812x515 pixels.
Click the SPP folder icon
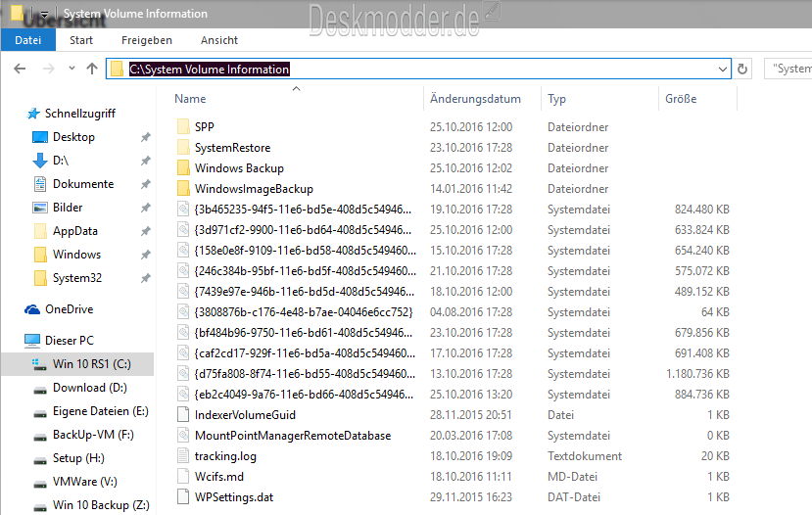click(x=183, y=127)
